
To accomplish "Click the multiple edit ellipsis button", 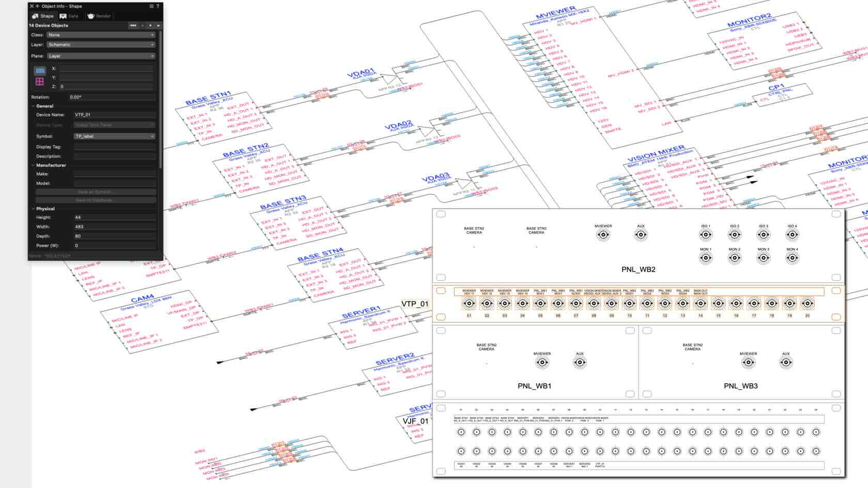I will click(x=133, y=25).
